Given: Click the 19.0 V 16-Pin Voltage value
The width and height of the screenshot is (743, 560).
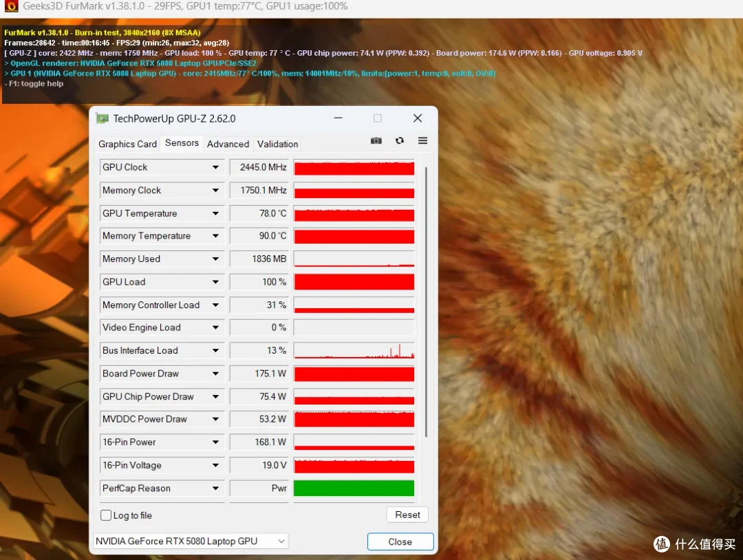Looking at the screenshot, I should (259, 465).
